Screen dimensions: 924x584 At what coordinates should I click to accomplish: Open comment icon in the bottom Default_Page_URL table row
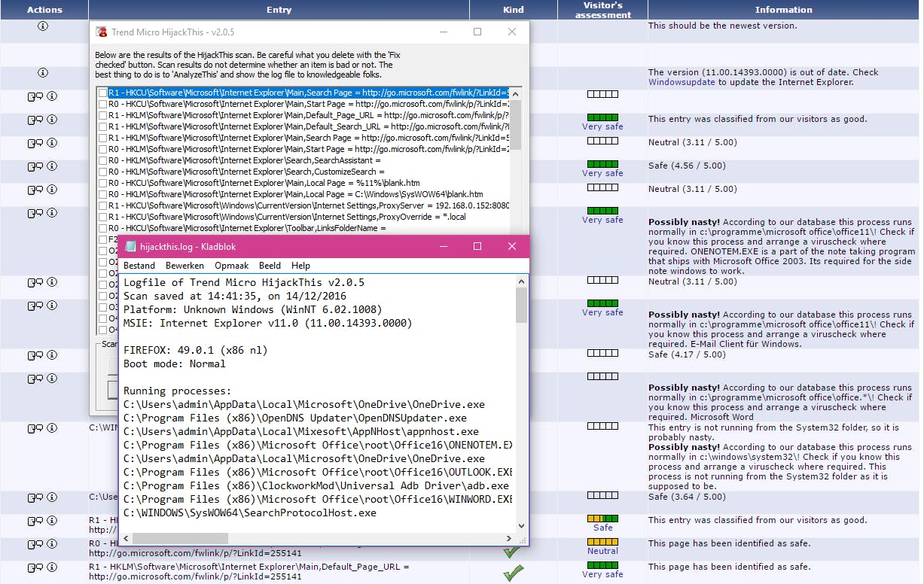(x=35, y=567)
